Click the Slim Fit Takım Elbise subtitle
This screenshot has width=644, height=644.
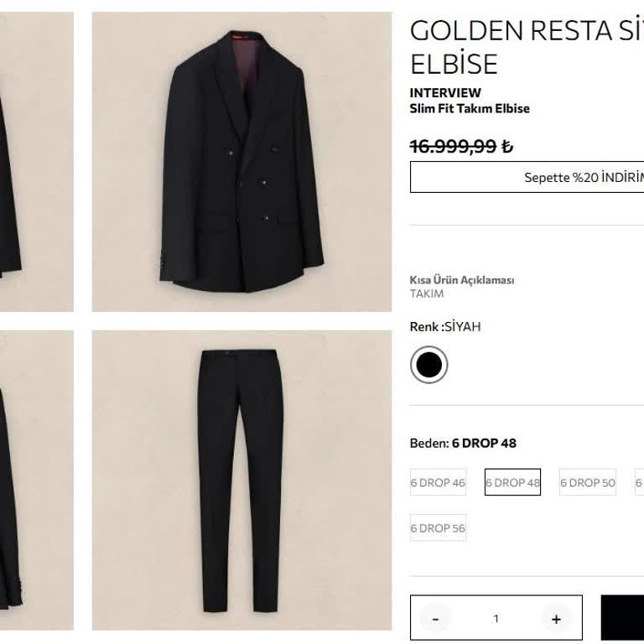tap(470, 109)
